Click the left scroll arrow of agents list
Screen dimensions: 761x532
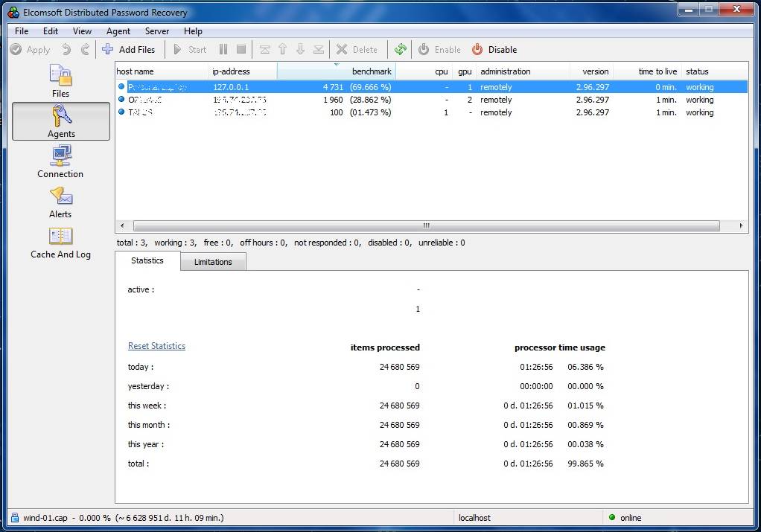point(122,225)
